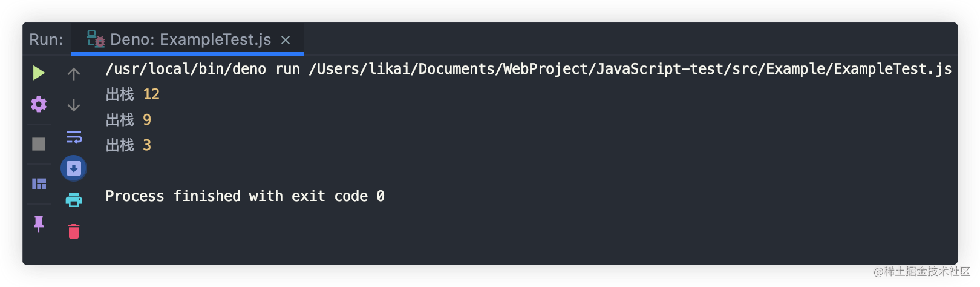Toggle scroll to end of console

click(x=74, y=168)
